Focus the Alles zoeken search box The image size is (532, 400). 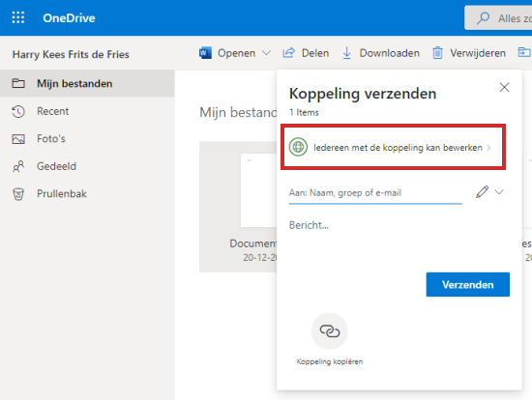point(498,18)
